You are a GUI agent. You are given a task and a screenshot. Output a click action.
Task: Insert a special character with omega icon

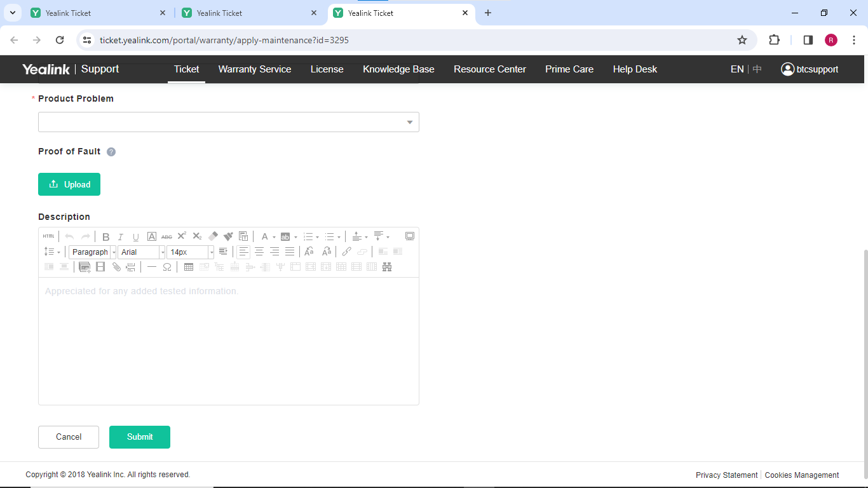click(x=167, y=267)
